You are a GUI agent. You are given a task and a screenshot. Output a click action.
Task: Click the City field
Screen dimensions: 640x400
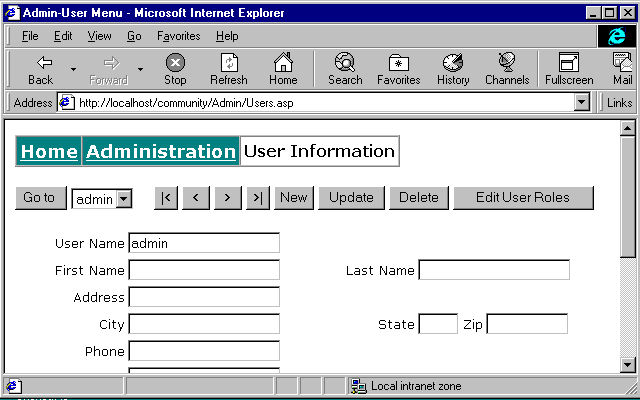pyautogui.click(x=204, y=324)
